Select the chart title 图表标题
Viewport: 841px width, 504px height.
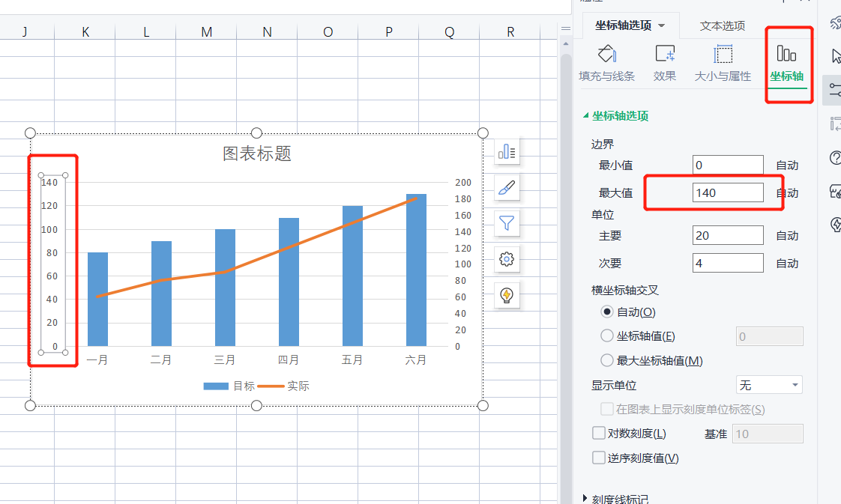[257, 154]
